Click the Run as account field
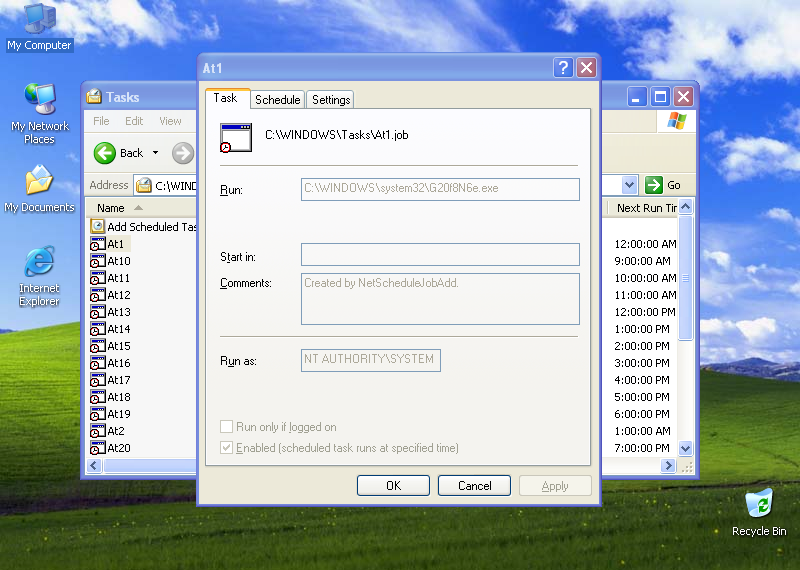The width and height of the screenshot is (800, 570). coord(371,360)
